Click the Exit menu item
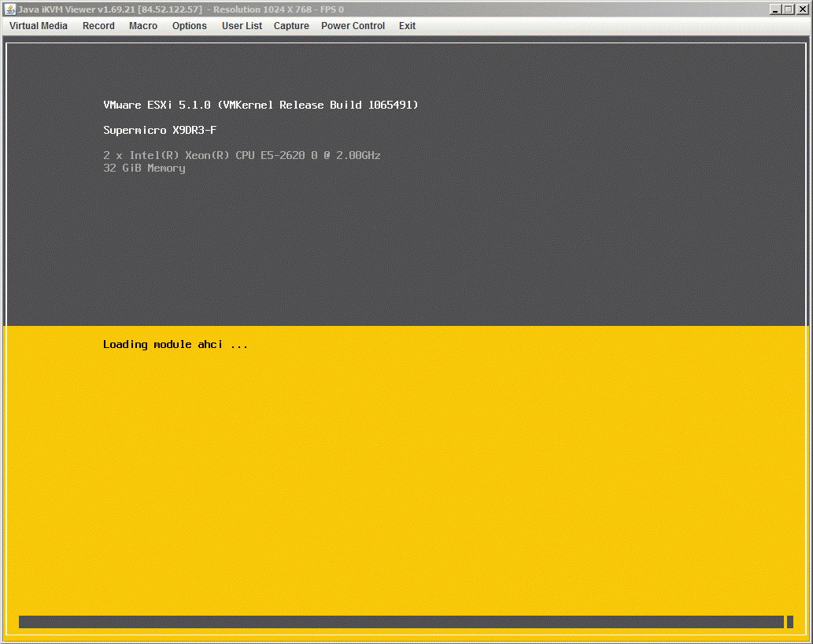Viewport: 813px width, 644px height. (x=407, y=26)
